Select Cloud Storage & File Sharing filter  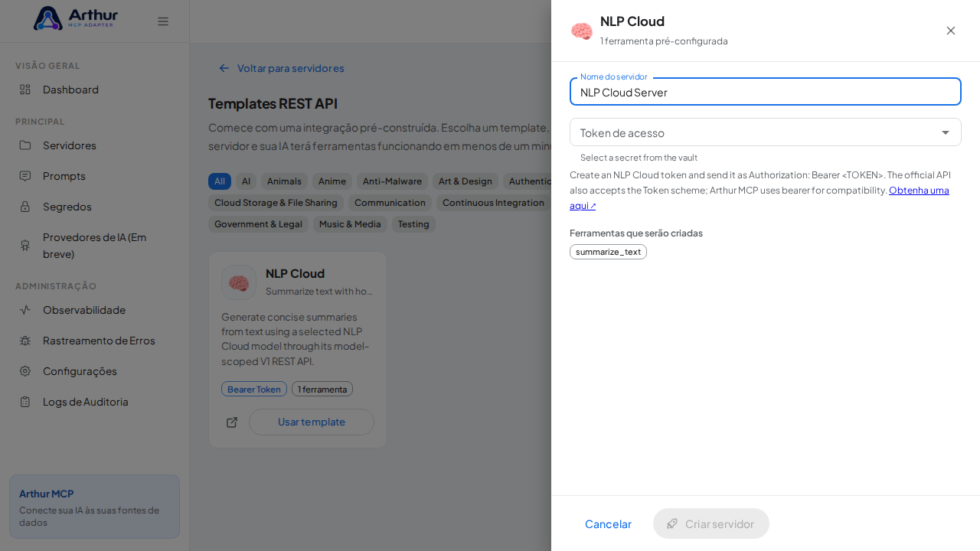(x=276, y=203)
